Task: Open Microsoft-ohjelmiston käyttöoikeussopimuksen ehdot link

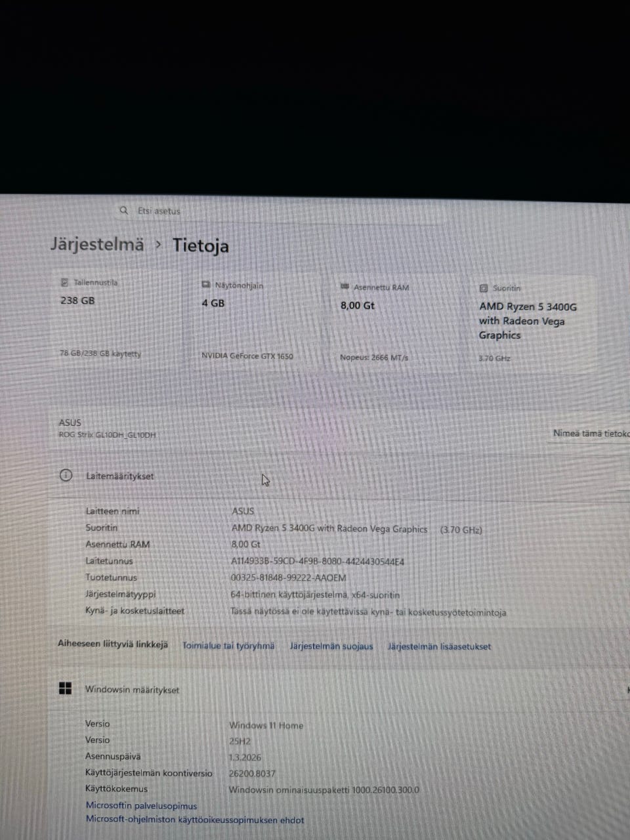Action: tap(195, 820)
